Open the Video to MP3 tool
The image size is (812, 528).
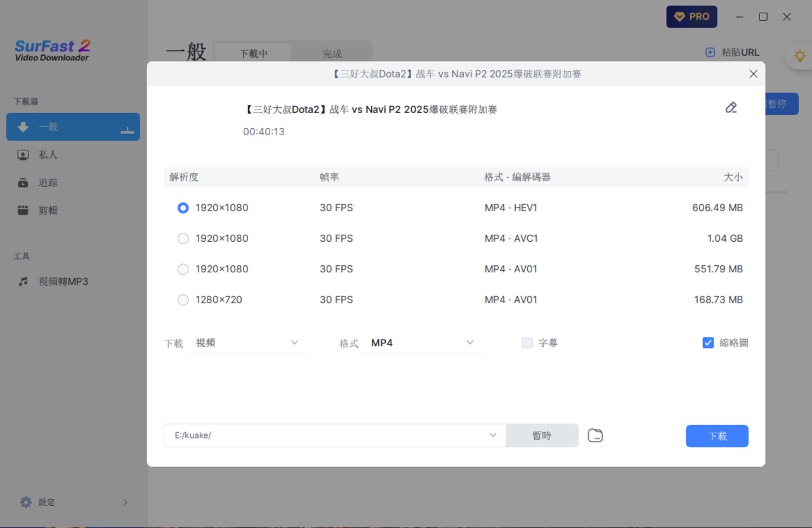[x=62, y=282]
